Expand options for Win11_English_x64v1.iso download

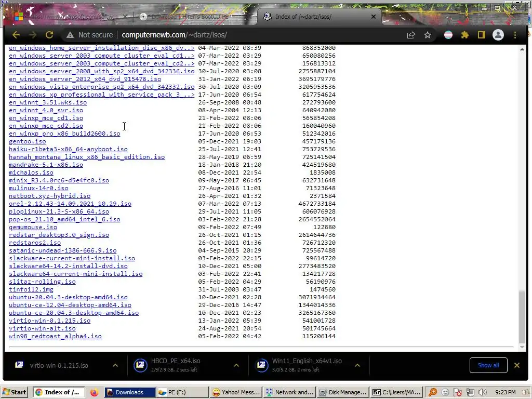(357, 365)
